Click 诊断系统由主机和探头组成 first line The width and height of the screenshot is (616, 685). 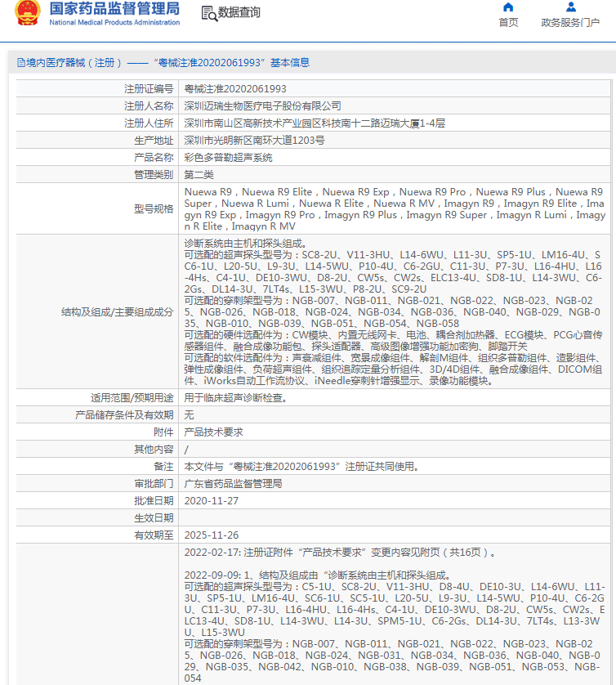(x=247, y=244)
